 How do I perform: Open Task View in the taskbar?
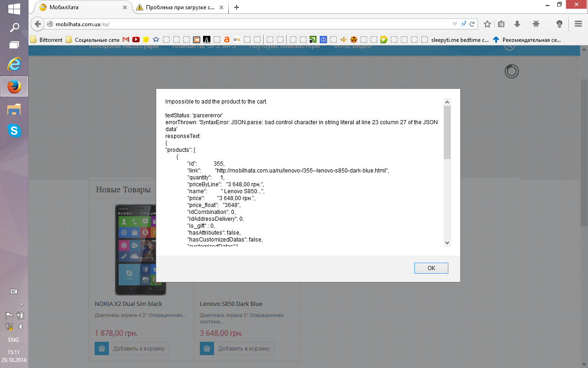14,45
